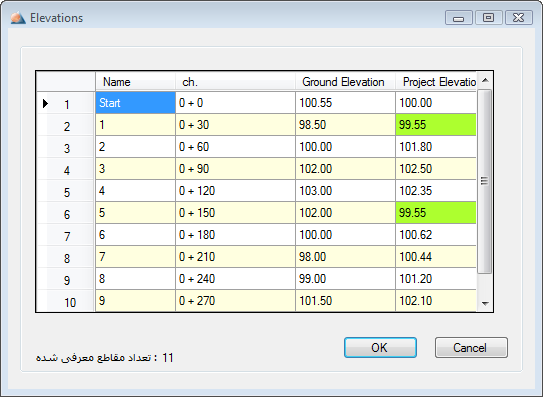This screenshot has width=543, height=397.
Task: Close the Elevations window
Action: click(x=519, y=18)
